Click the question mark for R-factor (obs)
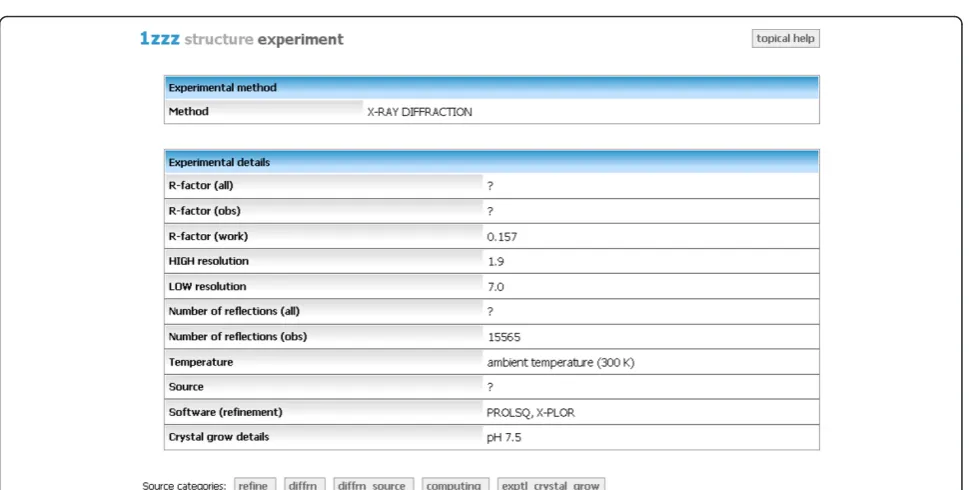 490,211
